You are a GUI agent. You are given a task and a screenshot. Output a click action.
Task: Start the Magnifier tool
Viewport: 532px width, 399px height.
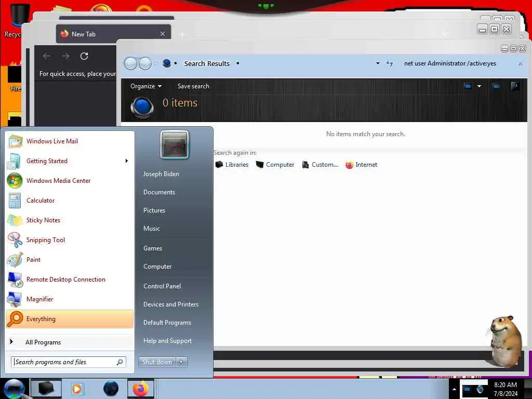pyautogui.click(x=70, y=299)
